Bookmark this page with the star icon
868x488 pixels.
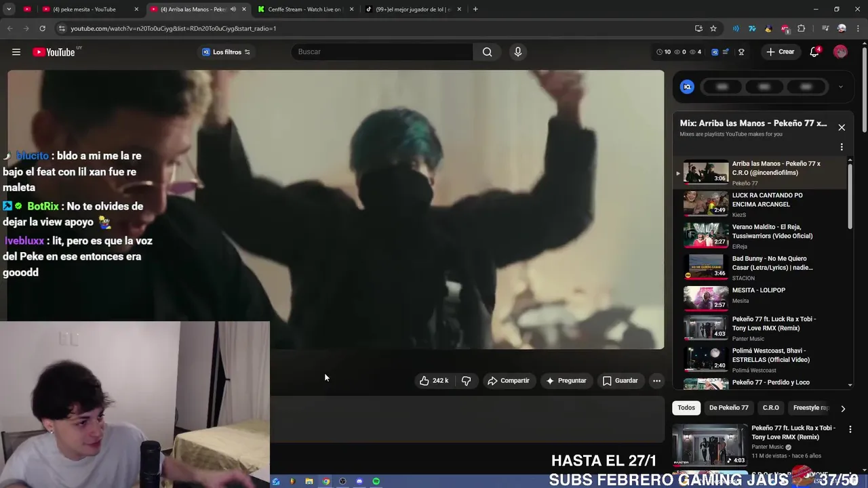713,28
